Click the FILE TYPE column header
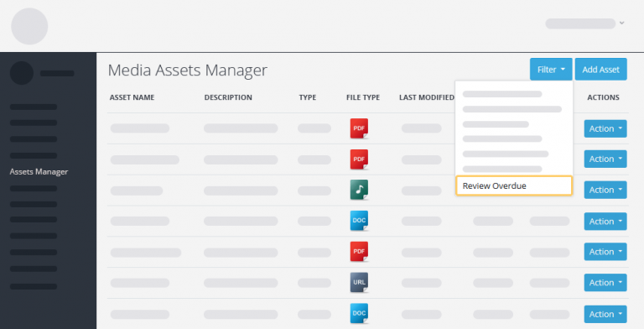This screenshot has height=329, width=644. click(x=363, y=97)
